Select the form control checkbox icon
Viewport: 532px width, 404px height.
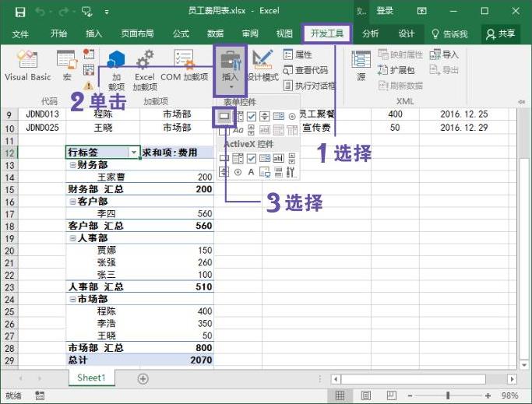click(251, 116)
